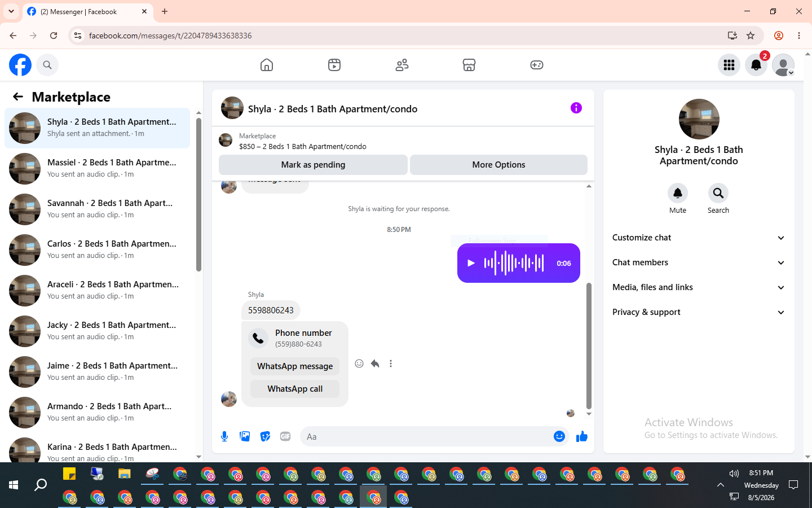Focus the Aa message input field
Screen dimensions: 812x508
click(426, 436)
